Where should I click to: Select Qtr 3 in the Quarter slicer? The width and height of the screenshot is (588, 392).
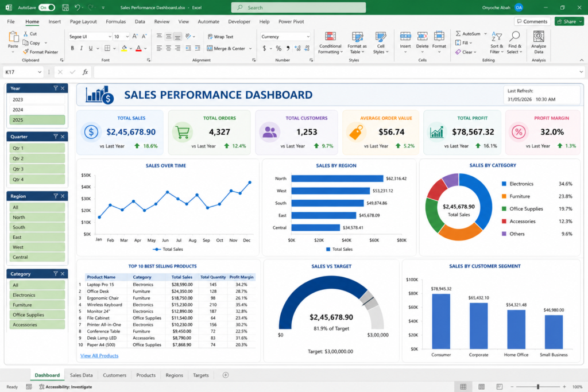coord(37,169)
